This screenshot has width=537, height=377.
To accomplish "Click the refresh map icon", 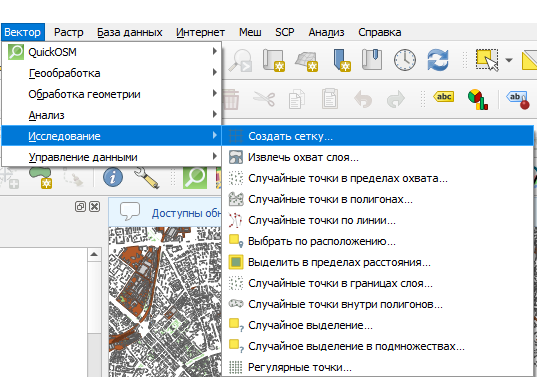I will (x=438, y=60).
